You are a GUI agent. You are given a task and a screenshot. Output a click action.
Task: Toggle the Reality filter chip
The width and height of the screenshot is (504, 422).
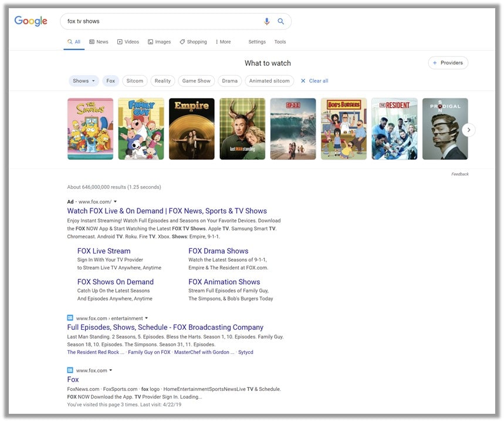(163, 81)
